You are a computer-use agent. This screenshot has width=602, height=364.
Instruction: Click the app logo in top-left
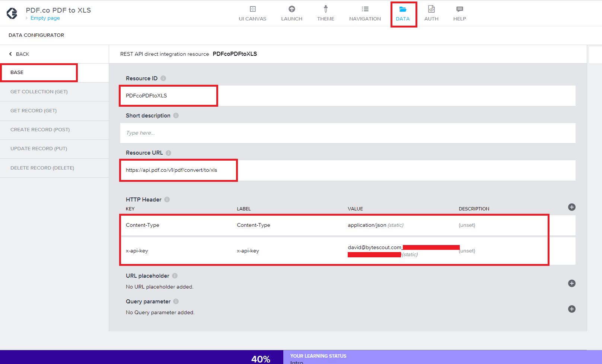click(12, 13)
